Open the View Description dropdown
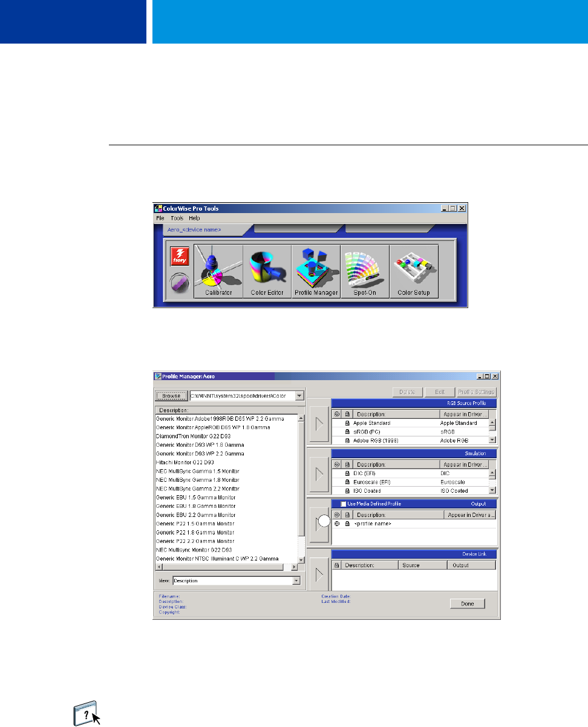This screenshot has width=588, height=727. pos(296,581)
